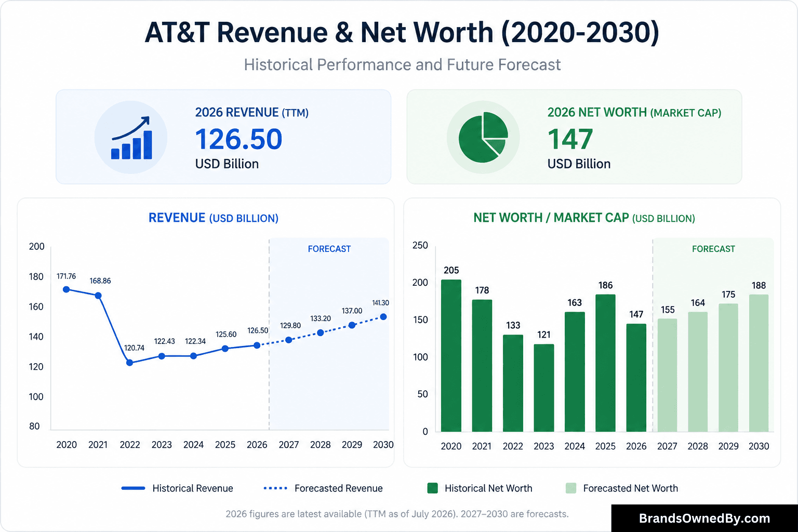The image size is (798, 532).
Task: Click the 2028 forecast point 133.20
Action: pos(321,332)
